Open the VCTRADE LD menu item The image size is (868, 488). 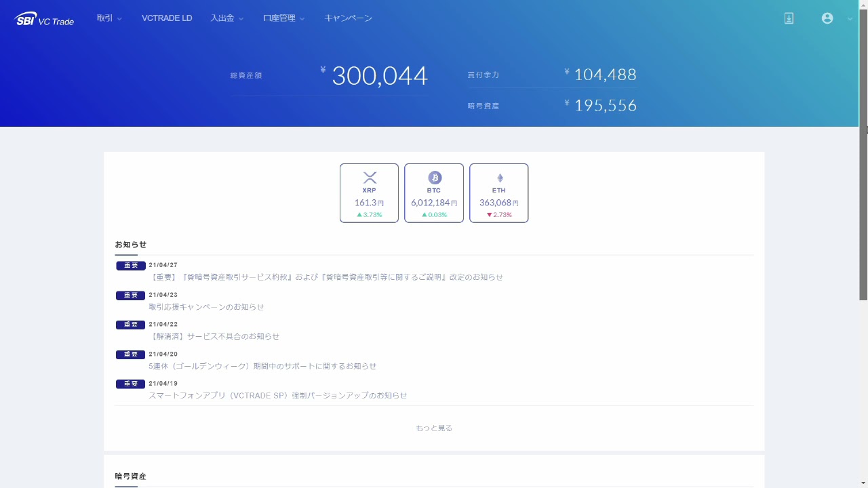167,18
